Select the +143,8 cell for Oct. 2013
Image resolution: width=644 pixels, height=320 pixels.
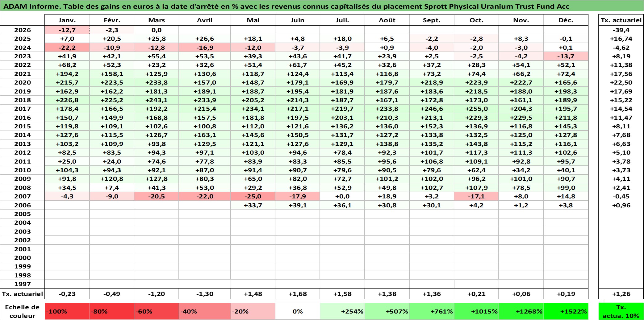(476, 144)
